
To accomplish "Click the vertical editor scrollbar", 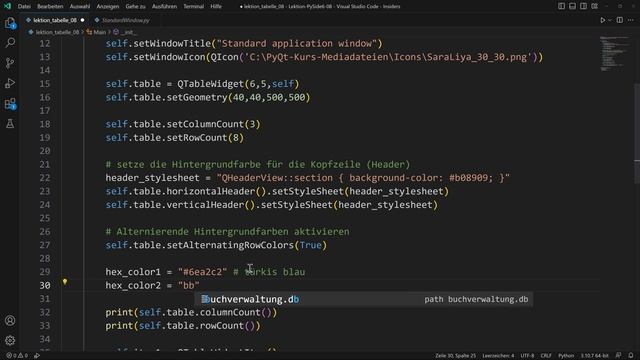I will click(637, 134).
